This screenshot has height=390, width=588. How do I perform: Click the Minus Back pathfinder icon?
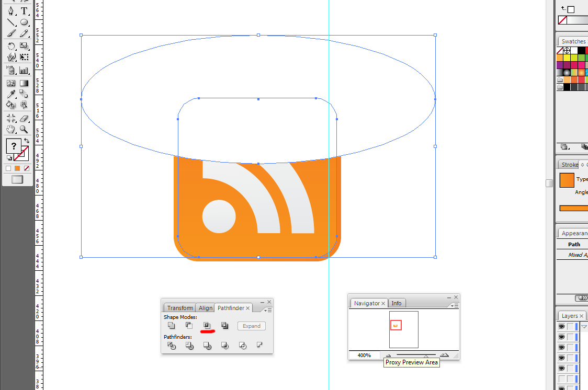coord(259,345)
